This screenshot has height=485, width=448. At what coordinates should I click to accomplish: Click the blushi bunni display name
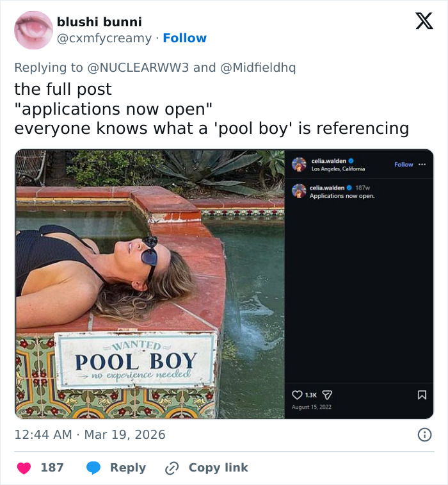pyautogui.click(x=99, y=22)
